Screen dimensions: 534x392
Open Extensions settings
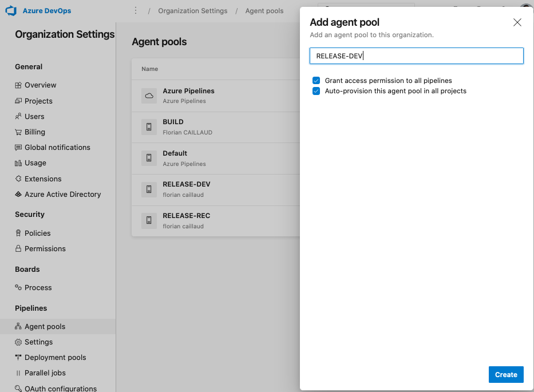click(43, 179)
